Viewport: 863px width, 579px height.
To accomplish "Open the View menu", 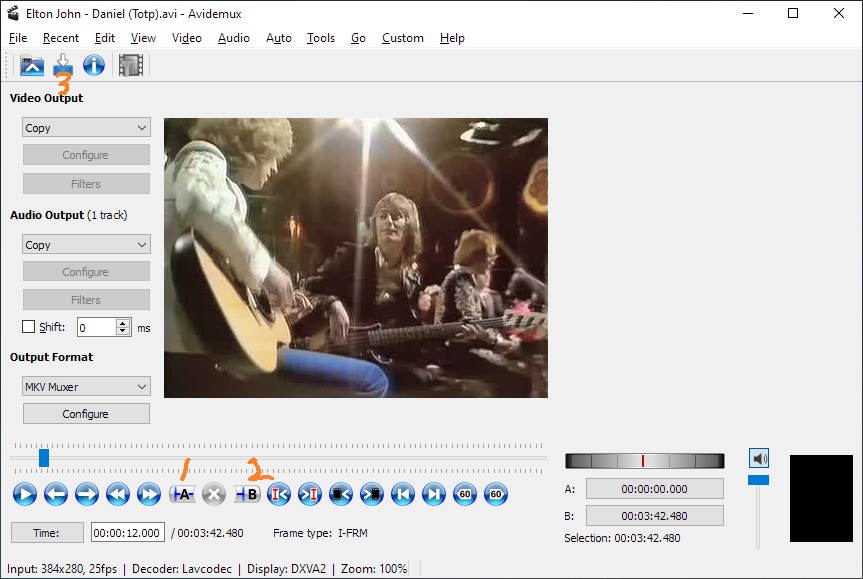I will (x=143, y=38).
